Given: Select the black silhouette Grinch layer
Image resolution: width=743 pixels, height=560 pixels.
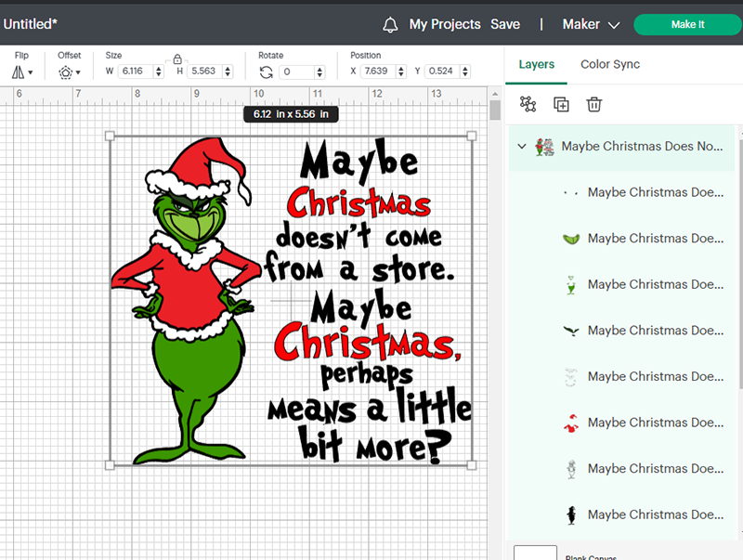Looking at the screenshot, I should click(621, 514).
